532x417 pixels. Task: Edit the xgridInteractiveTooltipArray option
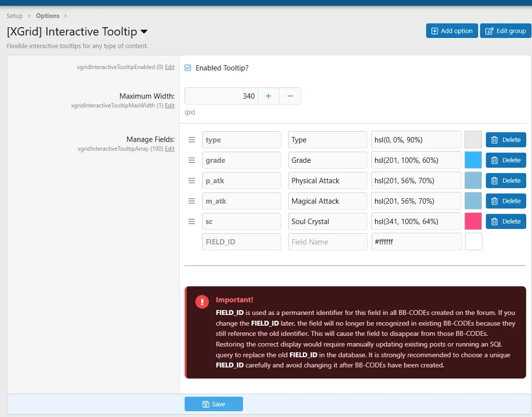tap(170, 149)
